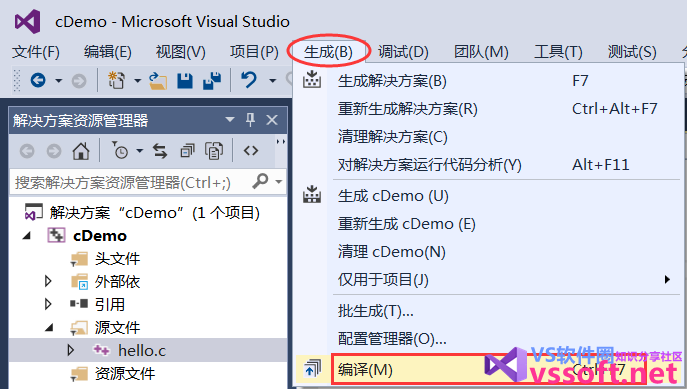Open the 编辑(E) menu
The height and width of the screenshot is (389, 687).
coord(107,52)
